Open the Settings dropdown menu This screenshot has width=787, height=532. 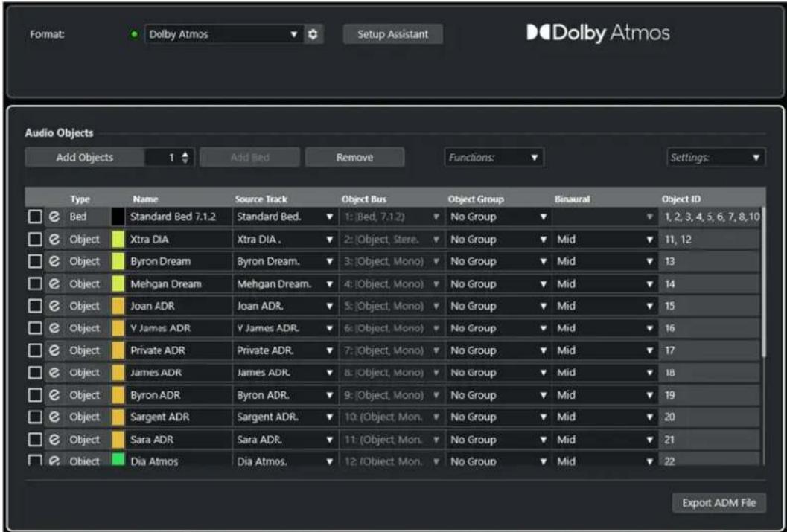click(716, 158)
